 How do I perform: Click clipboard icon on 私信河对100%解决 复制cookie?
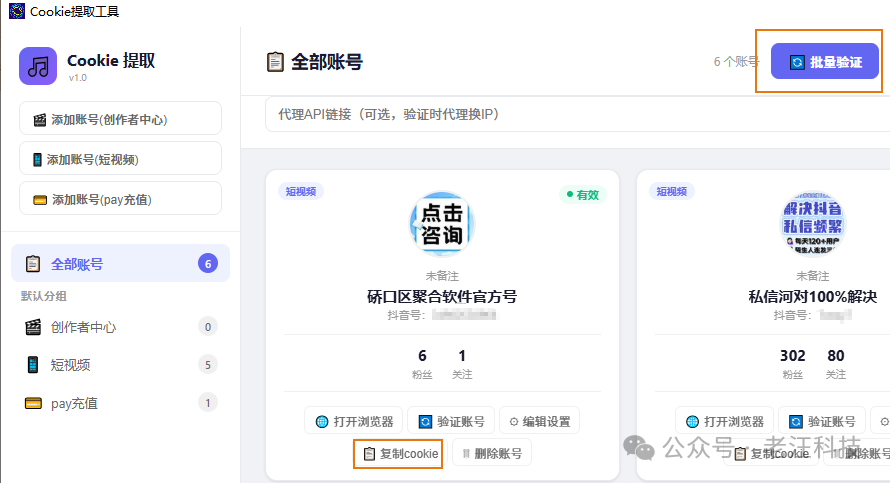point(740,454)
